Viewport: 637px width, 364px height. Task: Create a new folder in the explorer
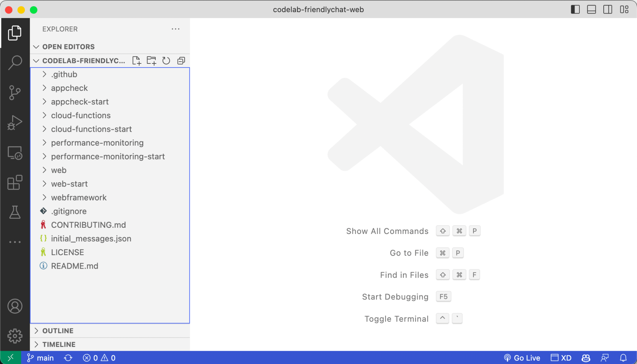(151, 61)
